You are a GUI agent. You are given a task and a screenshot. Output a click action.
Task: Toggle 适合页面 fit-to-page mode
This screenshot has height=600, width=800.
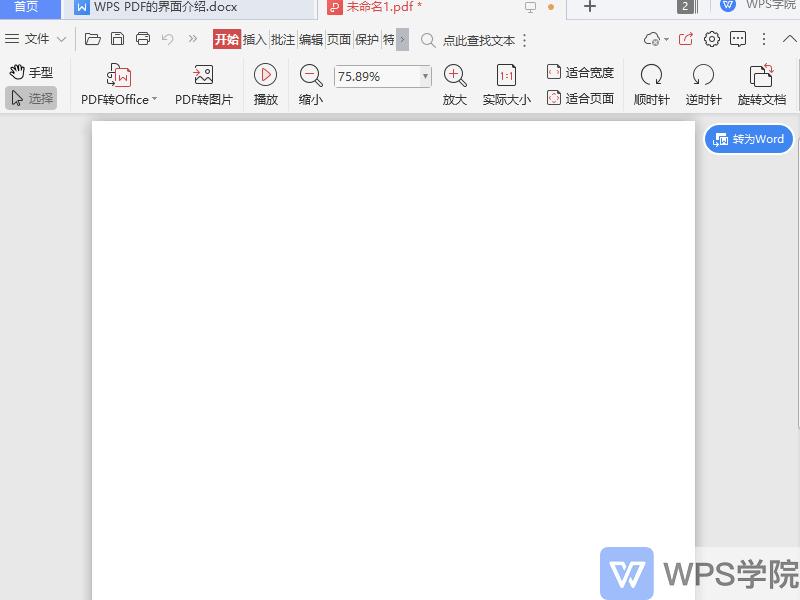pyautogui.click(x=581, y=97)
